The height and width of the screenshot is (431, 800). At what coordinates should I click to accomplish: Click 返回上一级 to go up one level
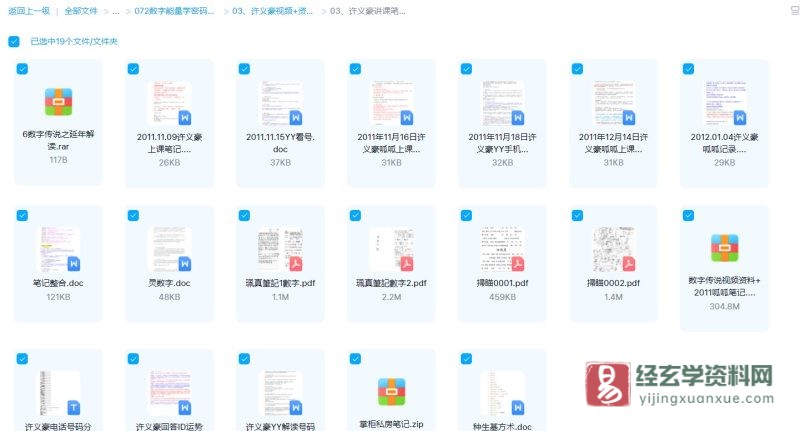coord(27,12)
